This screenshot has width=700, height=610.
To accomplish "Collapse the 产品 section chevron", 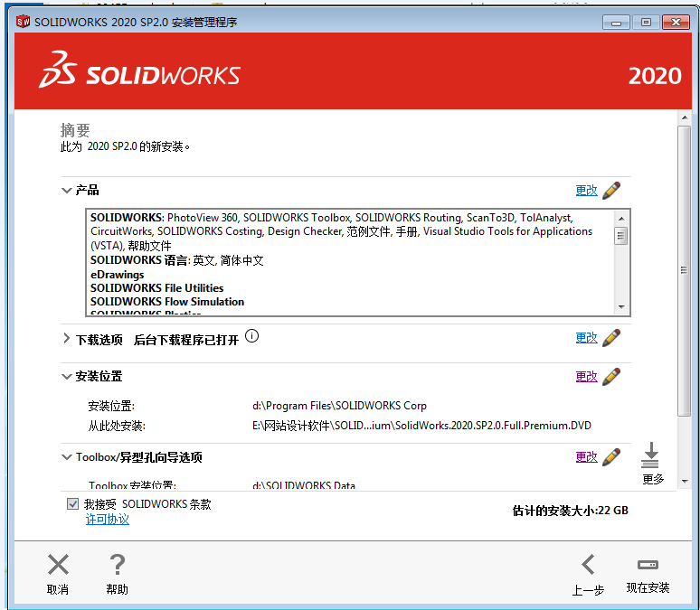I will tap(66, 191).
